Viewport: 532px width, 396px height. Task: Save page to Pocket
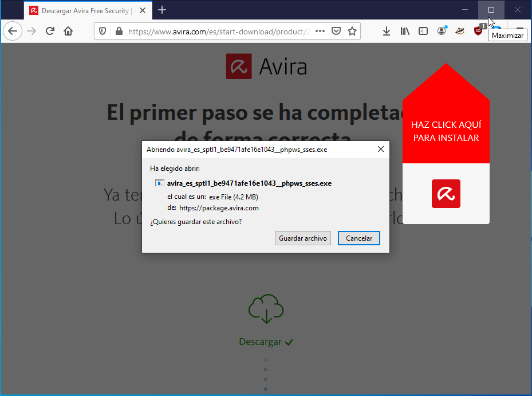336,32
